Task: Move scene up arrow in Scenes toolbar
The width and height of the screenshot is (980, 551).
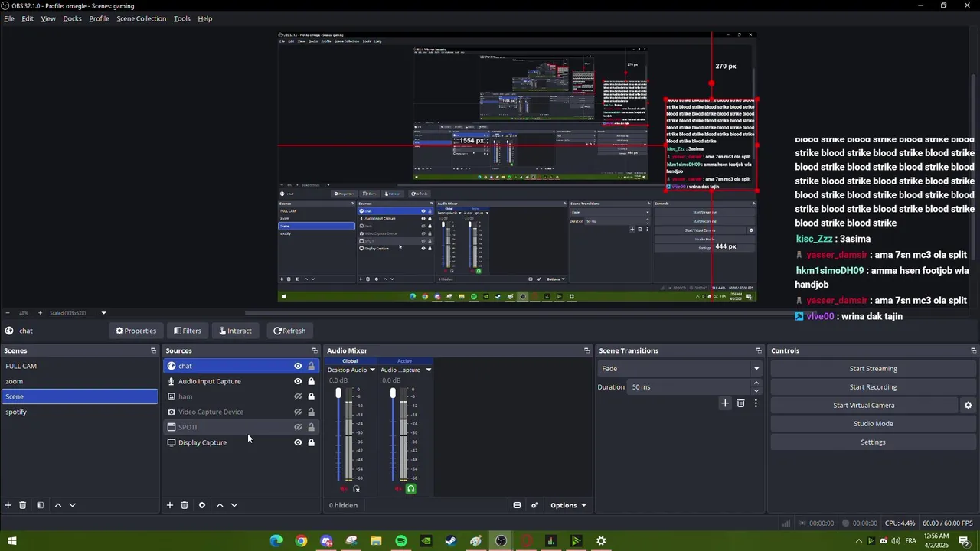Action: click(57, 505)
